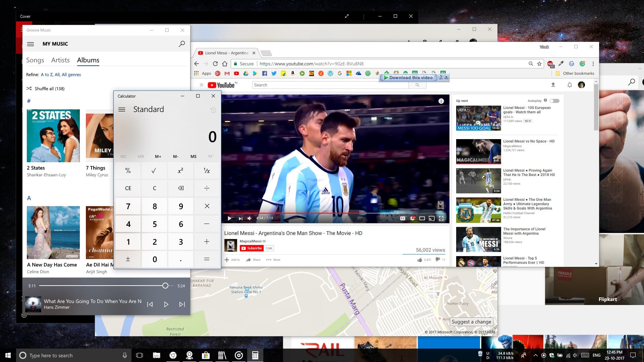Mute the YouTube video volume
This screenshot has height=362, width=644.
250,218
